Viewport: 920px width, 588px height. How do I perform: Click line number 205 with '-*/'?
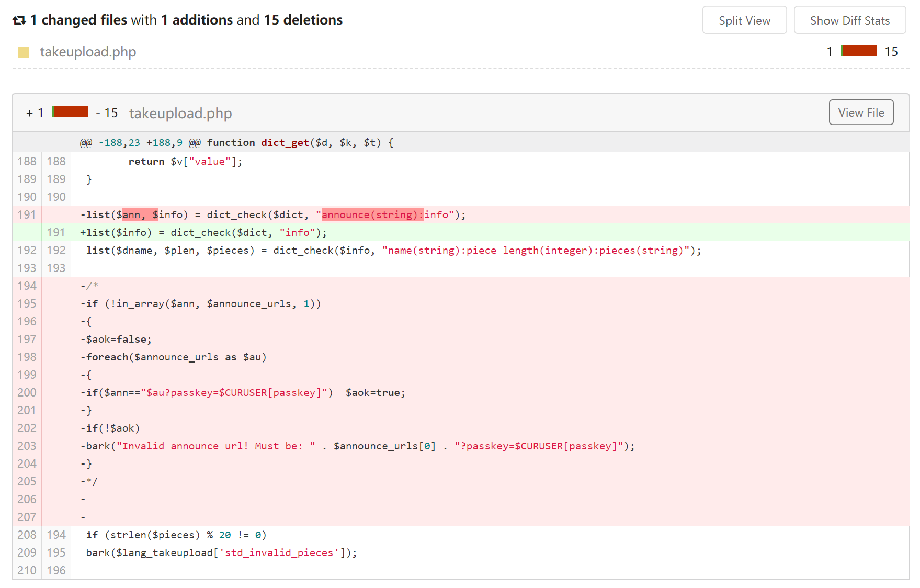(27, 481)
